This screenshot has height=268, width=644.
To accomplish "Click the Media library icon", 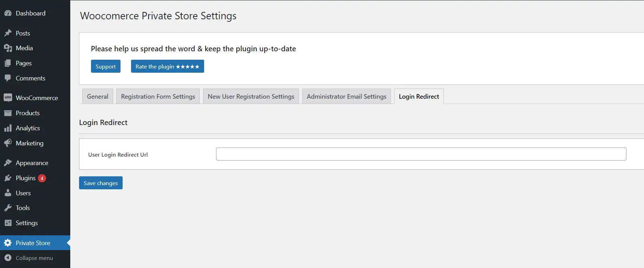I will tap(8, 48).
